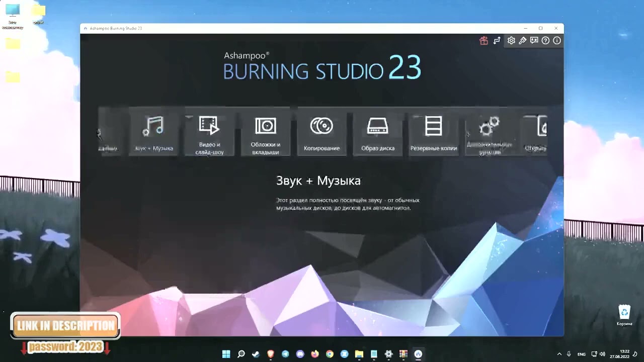
Task: Open the network tray icon
Action: coord(594,354)
